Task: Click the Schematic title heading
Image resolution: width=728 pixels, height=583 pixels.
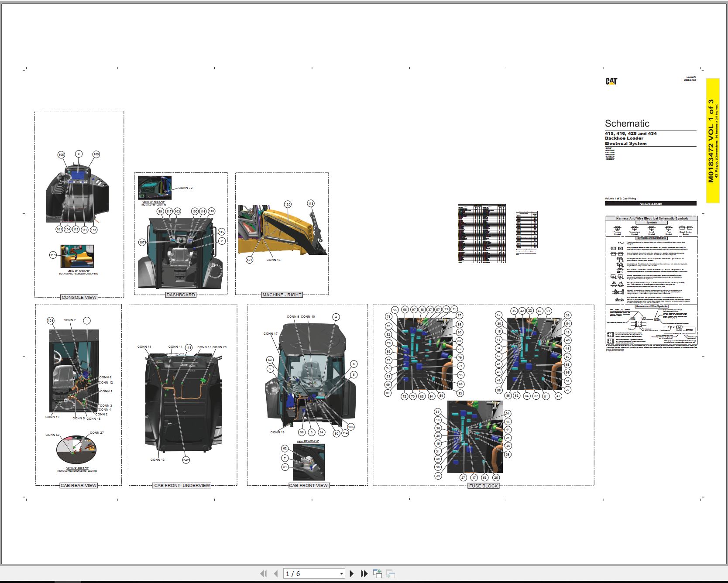Action: point(627,123)
